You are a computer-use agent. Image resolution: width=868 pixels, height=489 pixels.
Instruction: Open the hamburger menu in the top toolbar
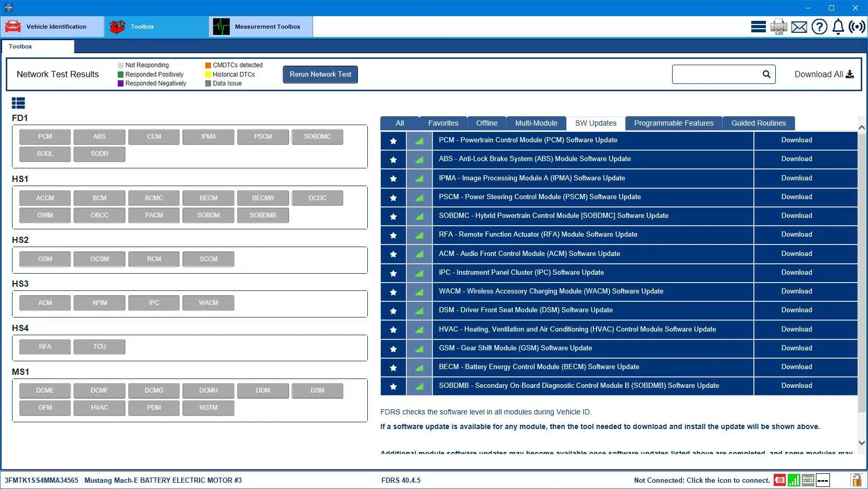[x=758, y=27]
